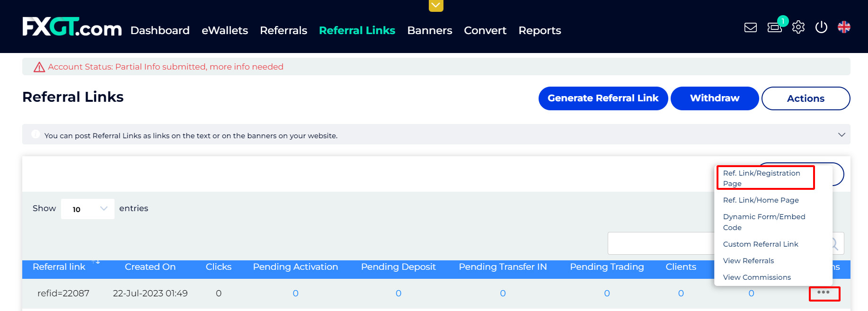Expand the referral links info banner
Image resolution: width=868 pixels, height=311 pixels.
pyautogui.click(x=841, y=135)
